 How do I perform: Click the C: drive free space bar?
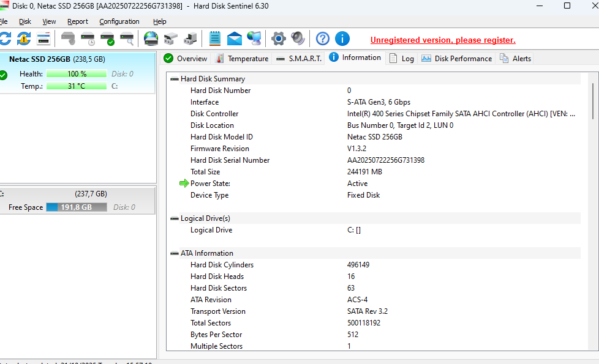coord(77,207)
